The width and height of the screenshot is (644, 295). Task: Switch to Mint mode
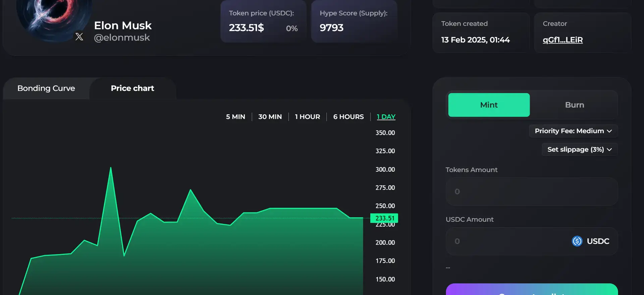[x=489, y=105]
